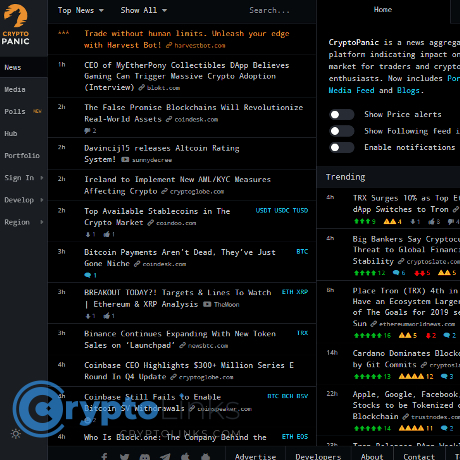Select News in the sidebar
Viewport: 460px width, 460px height.
click(x=24, y=67)
